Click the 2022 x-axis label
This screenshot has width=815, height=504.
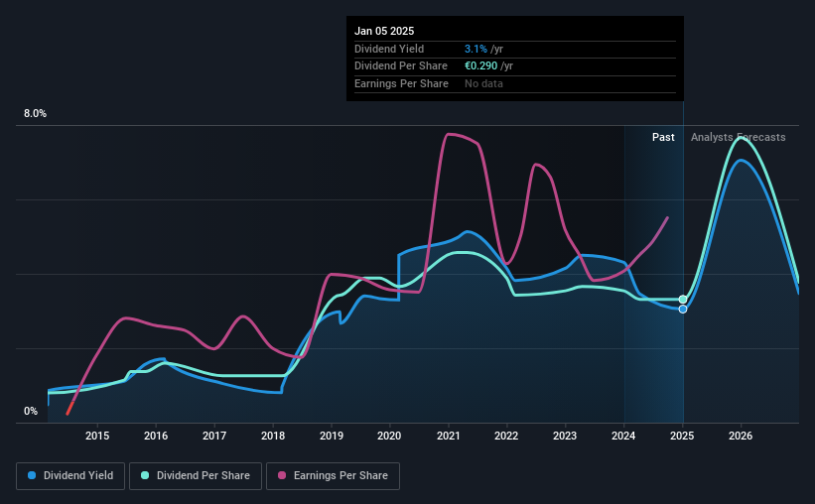(x=506, y=436)
